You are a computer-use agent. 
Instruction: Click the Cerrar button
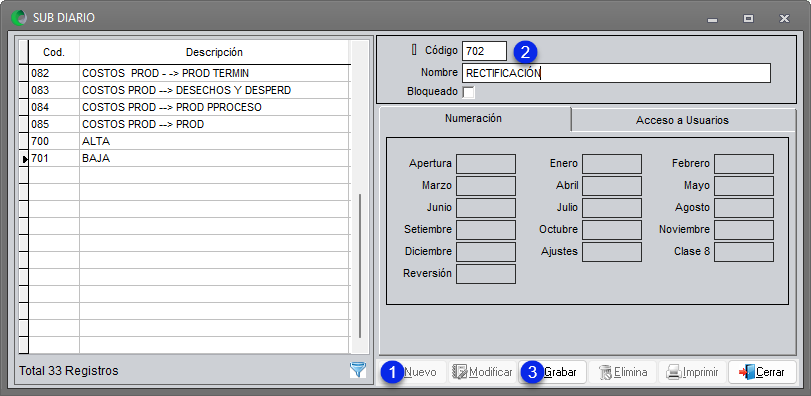762,372
